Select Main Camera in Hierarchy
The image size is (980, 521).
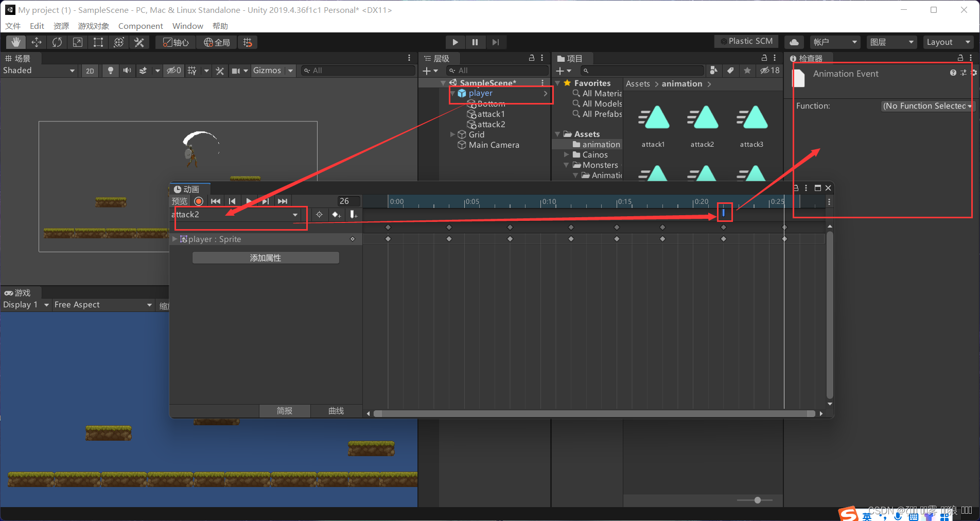tap(494, 145)
